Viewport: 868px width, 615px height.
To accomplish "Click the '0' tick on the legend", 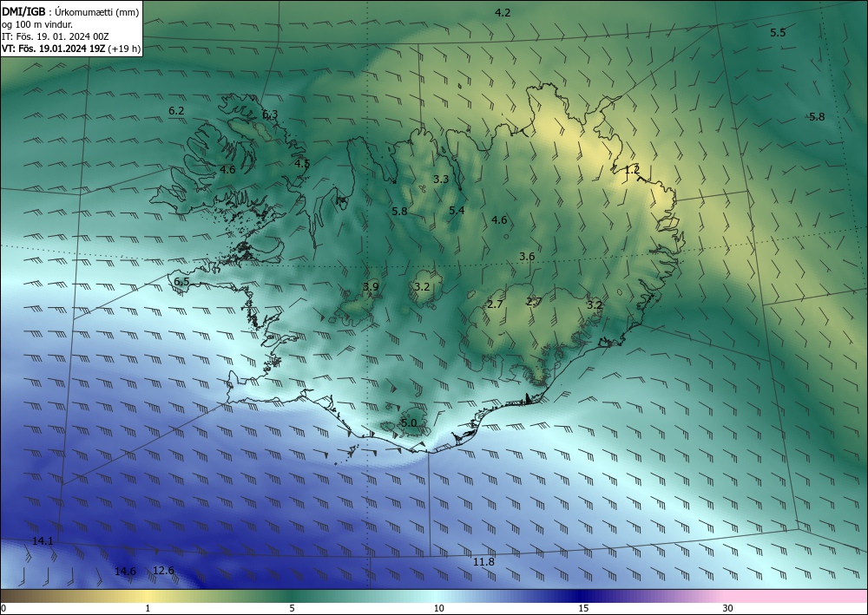I will coord(3,609).
